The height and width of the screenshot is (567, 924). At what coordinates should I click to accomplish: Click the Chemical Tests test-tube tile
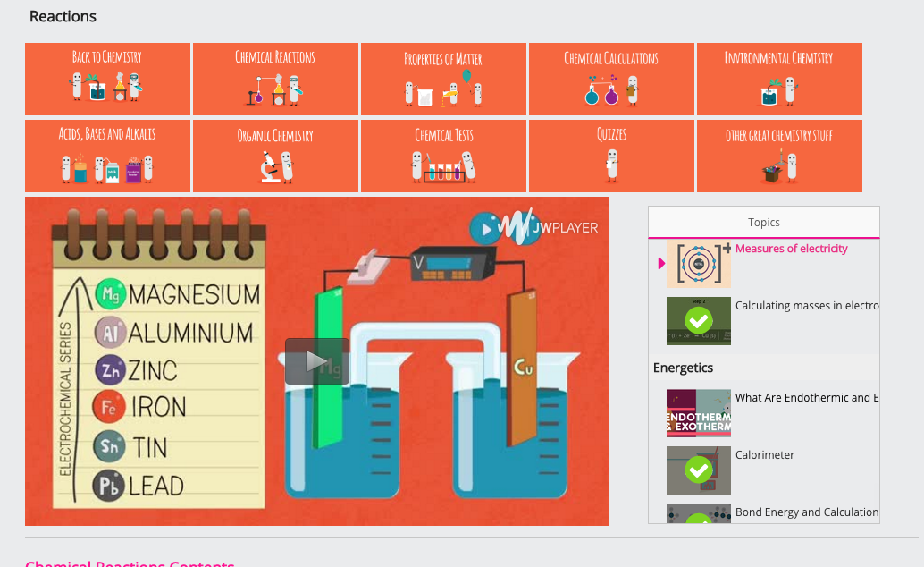(x=442, y=156)
